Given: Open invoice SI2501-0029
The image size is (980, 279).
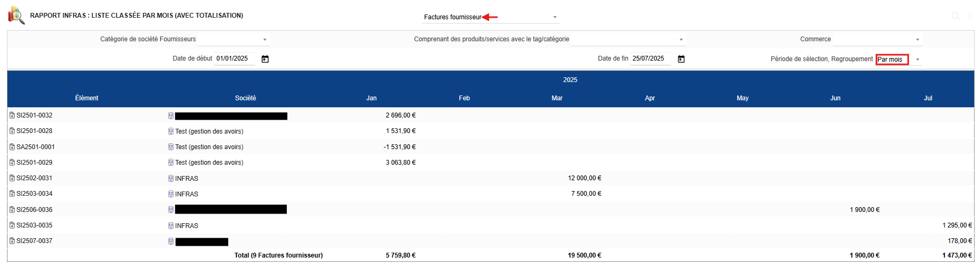Looking at the screenshot, I should pos(34,163).
